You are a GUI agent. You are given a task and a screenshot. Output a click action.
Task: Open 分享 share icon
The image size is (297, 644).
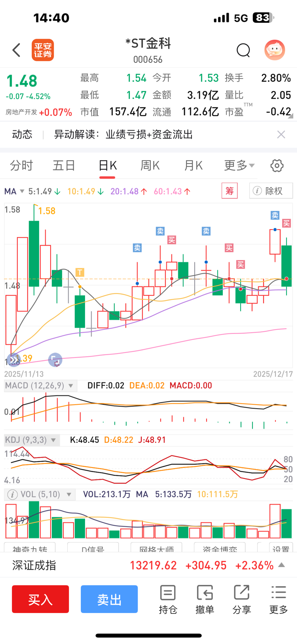click(242, 599)
